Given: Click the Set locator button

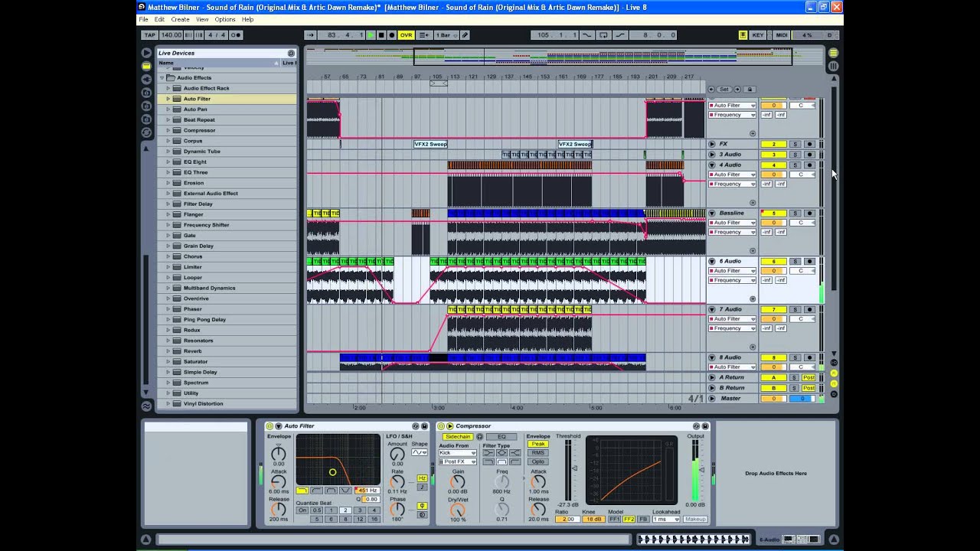Looking at the screenshot, I should tap(724, 90).
